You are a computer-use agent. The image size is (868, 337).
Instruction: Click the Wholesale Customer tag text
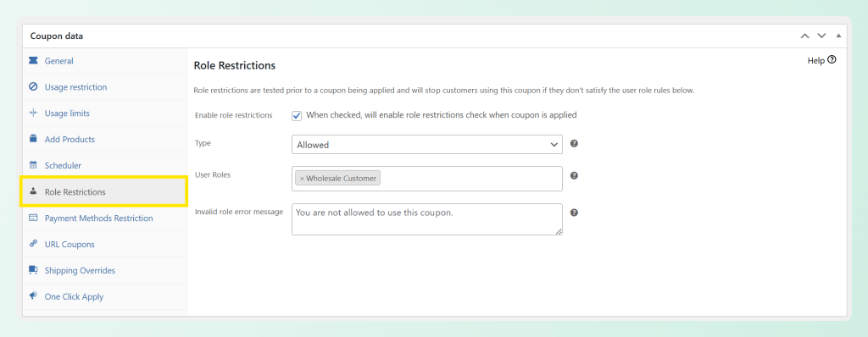pos(341,178)
